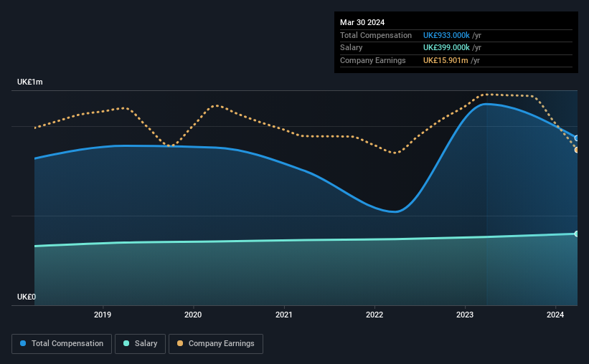Click the 2023 x-axis label
The height and width of the screenshot is (364, 589).
[x=465, y=315]
